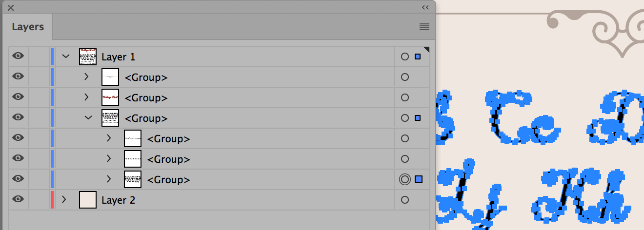The image size is (644, 230).
Task: Click Layer 2 target circle icon
Action: click(x=404, y=200)
